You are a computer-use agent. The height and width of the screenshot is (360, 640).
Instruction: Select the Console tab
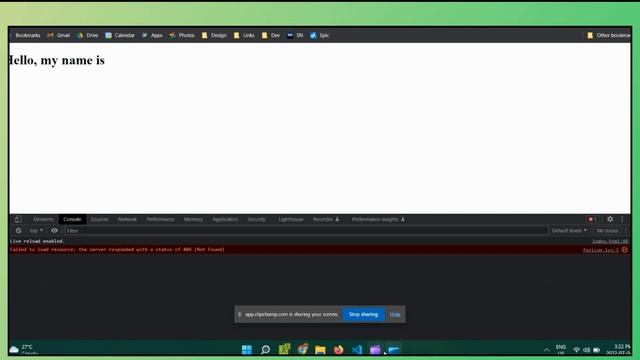click(x=72, y=219)
